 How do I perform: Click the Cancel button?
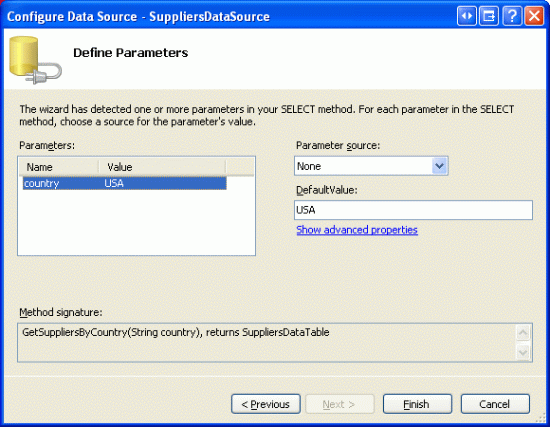click(495, 404)
